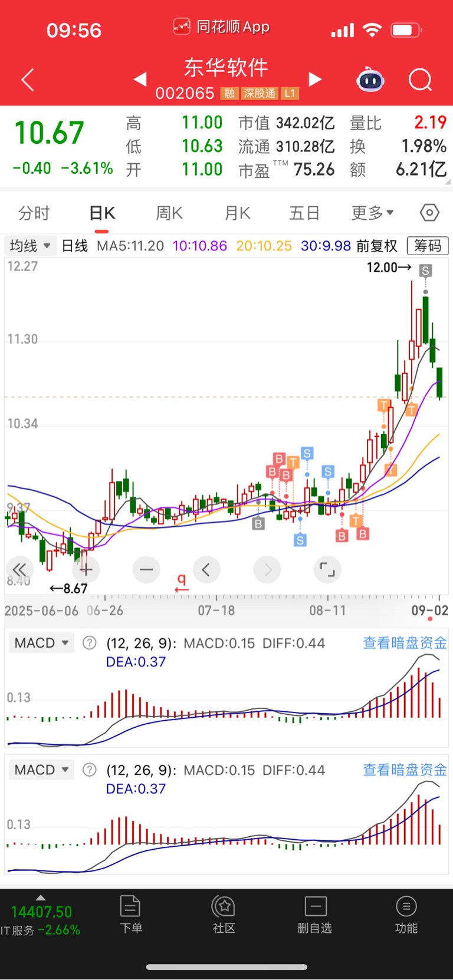The image size is (453, 980).
Task: Tap stock code 002065
Action: (185, 93)
